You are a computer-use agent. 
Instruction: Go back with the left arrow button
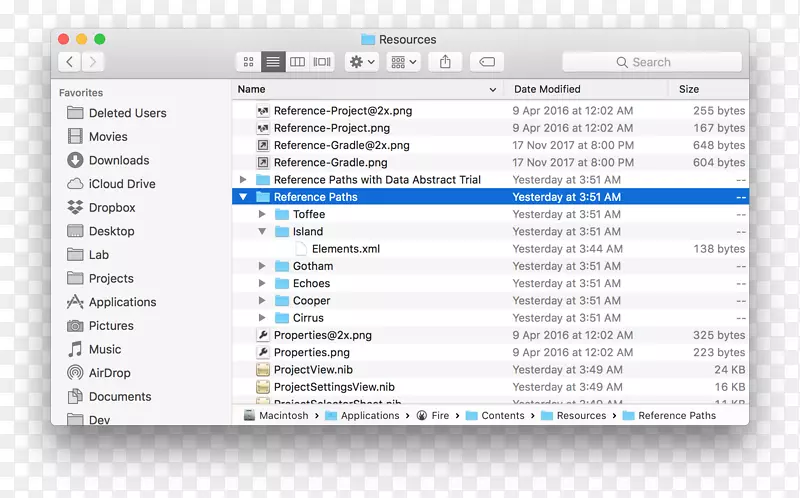(69, 62)
